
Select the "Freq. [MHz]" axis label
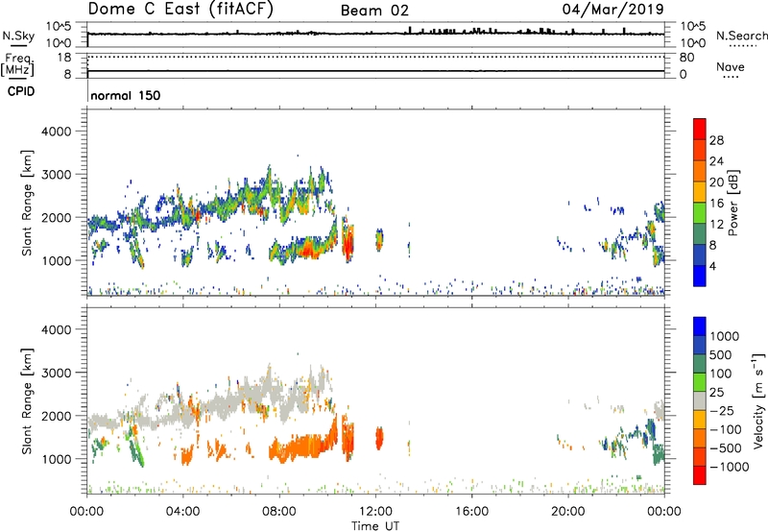18,64
